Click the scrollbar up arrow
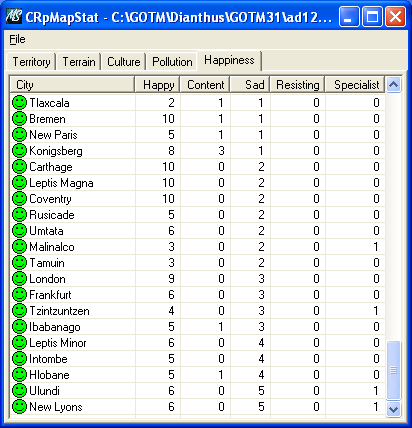Screen dimensions: 412x428 click(x=394, y=85)
